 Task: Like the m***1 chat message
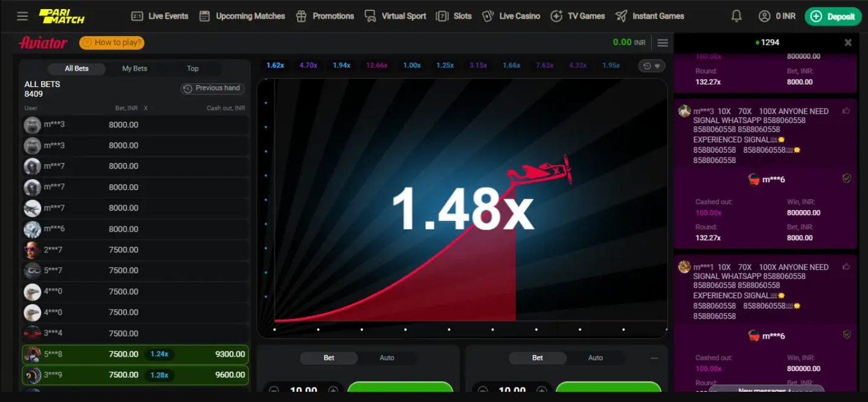[846, 267]
